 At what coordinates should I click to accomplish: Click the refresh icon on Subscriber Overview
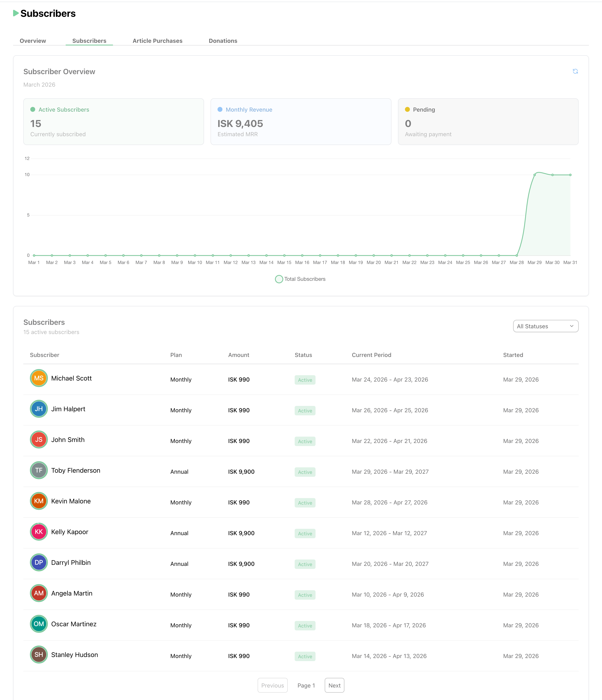pos(575,71)
